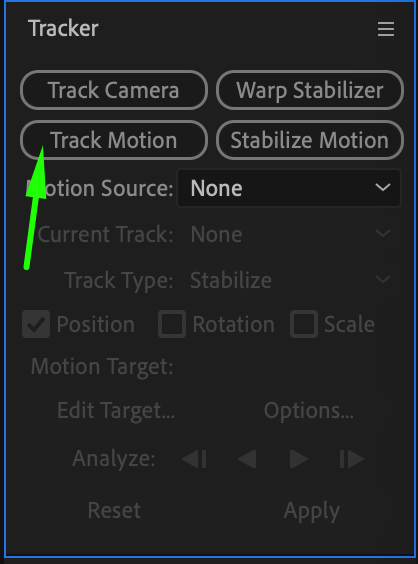The width and height of the screenshot is (418, 564).
Task: Open the Tracker panel hamburger menu
Action: (386, 29)
